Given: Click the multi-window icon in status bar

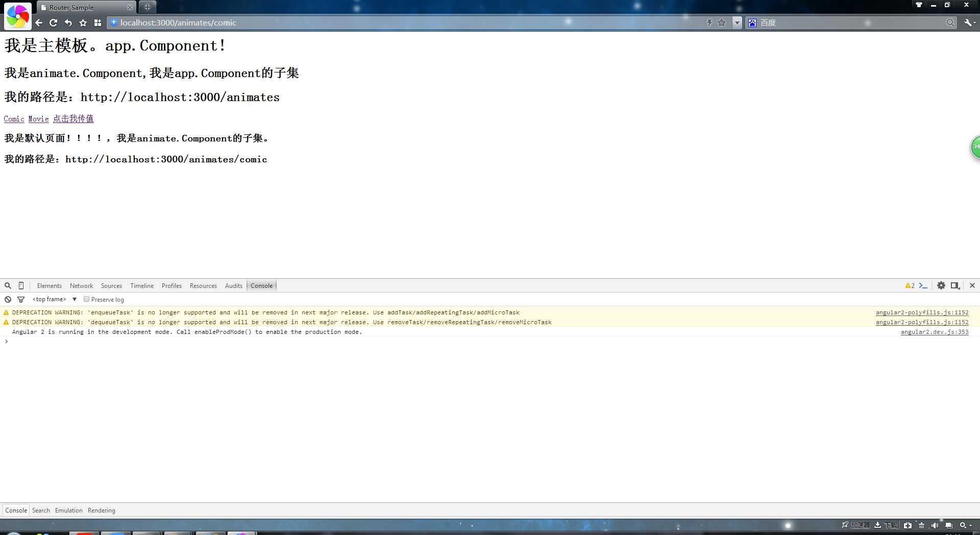Looking at the screenshot, I should (949, 525).
